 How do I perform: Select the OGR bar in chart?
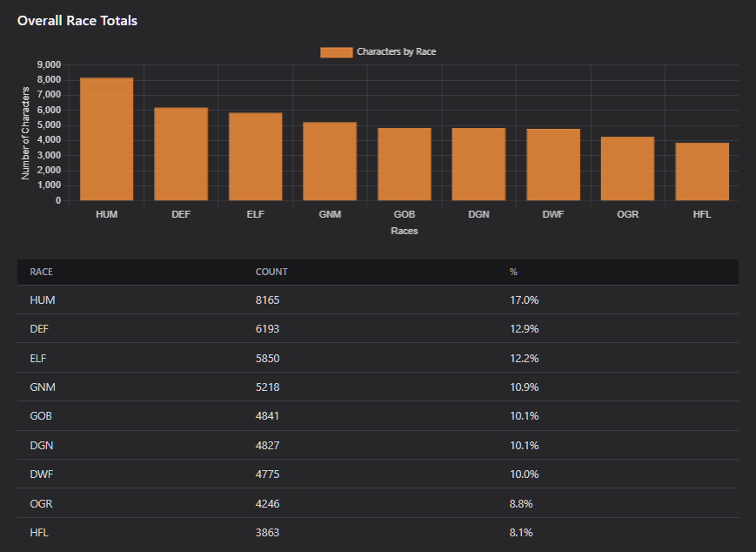coord(628,168)
